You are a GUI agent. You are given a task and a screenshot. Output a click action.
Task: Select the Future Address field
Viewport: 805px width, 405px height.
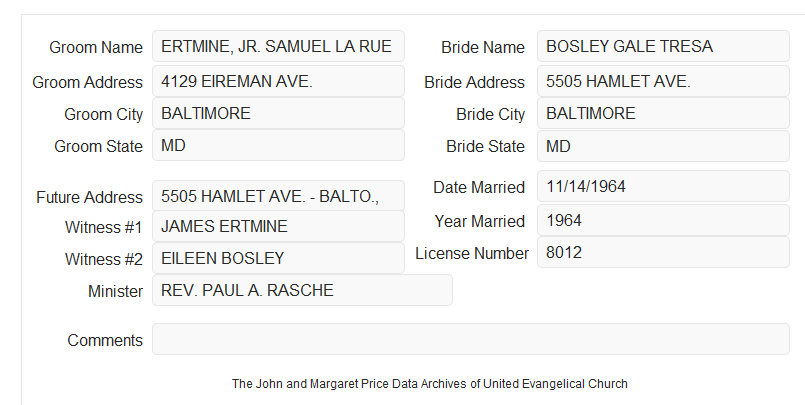tap(278, 196)
